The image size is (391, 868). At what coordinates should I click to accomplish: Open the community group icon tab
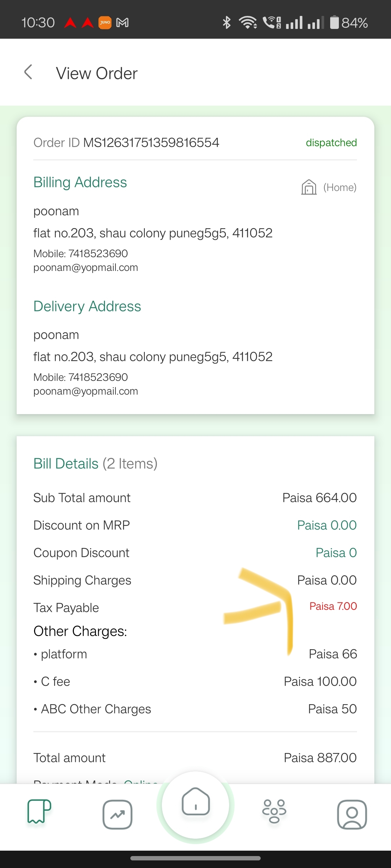[274, 811]
